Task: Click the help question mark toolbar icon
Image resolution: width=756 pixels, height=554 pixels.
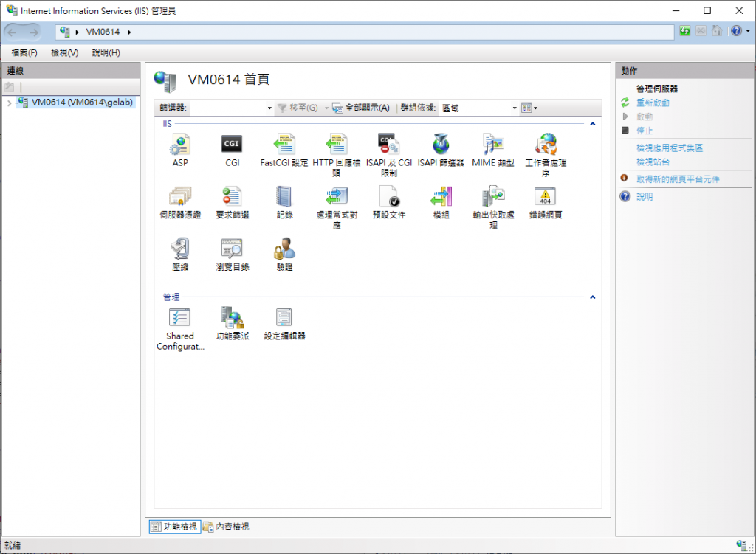Action: [736, 31]
